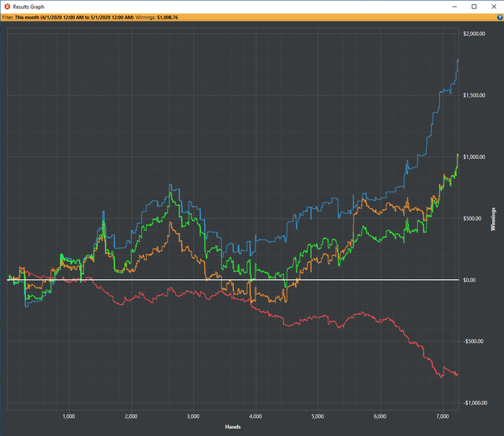504x436 pixels.
Task: Click the $1,000.00 axis label
Action: click(474, 157)
